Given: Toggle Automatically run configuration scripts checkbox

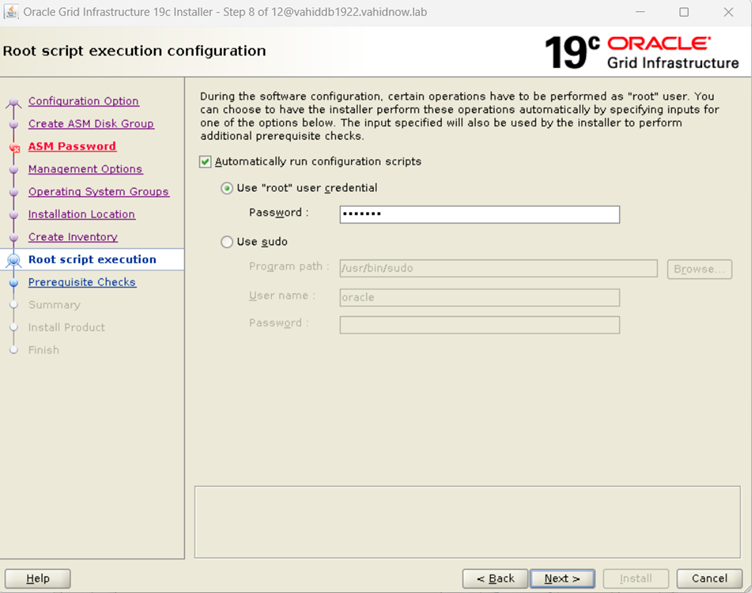Looking at the screenshot, I should click(x=206, y=162).
